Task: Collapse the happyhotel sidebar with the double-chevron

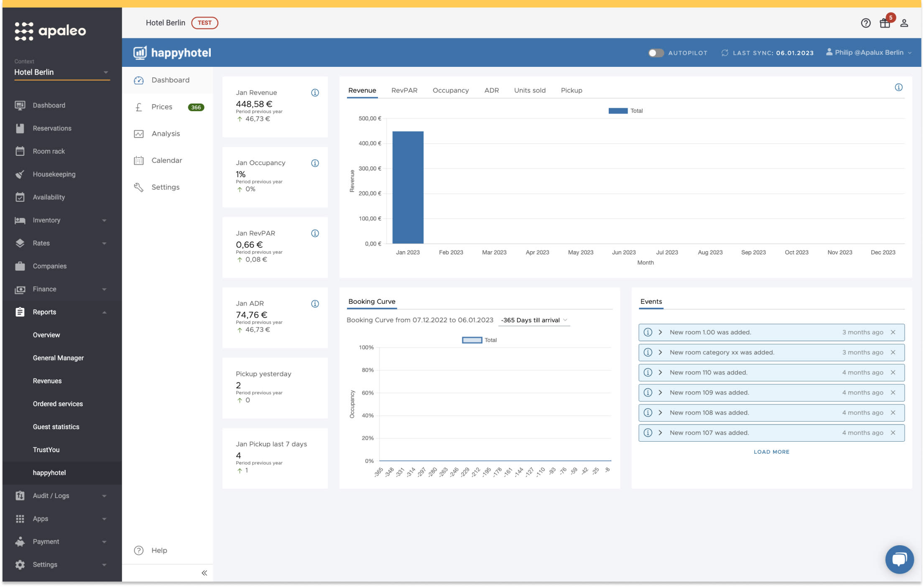Action: [204, 573]
